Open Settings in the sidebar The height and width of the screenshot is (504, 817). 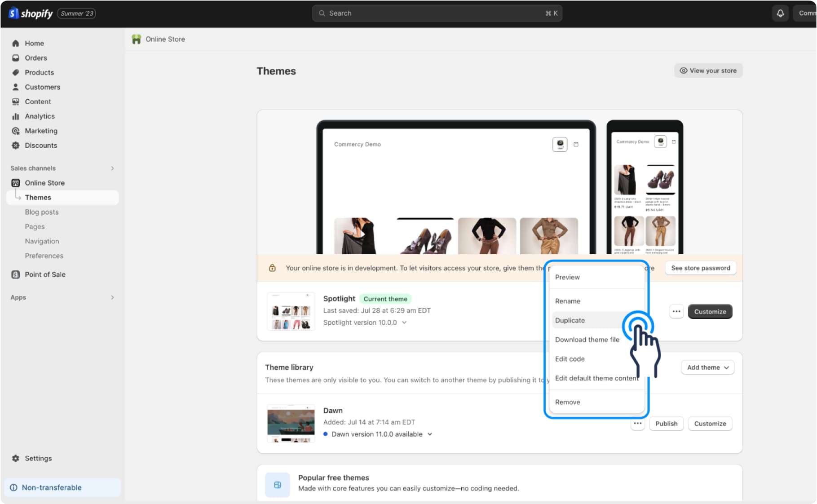[x=38, y=458]
